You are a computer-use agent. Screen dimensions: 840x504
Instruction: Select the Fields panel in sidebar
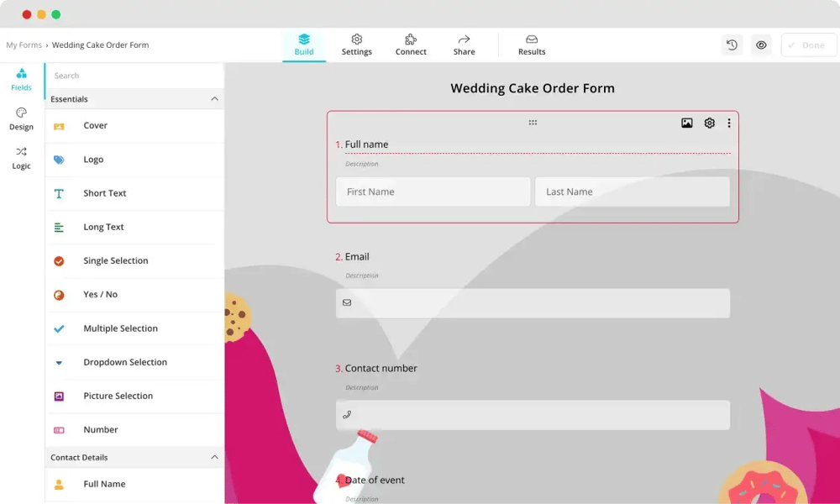tap(22, 80)
